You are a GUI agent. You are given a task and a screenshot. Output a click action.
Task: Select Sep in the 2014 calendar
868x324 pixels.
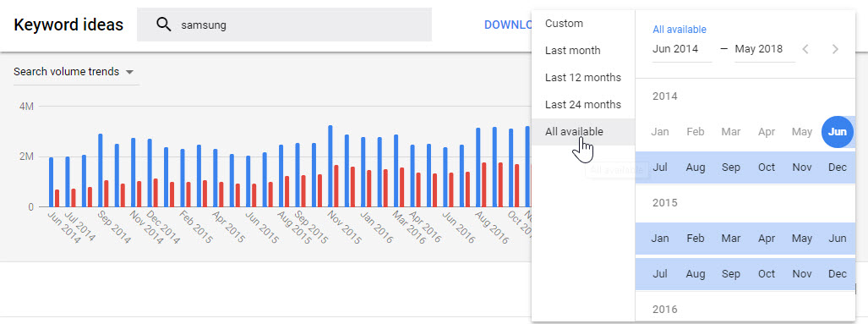pyautogui.click(x=731, y=167)
